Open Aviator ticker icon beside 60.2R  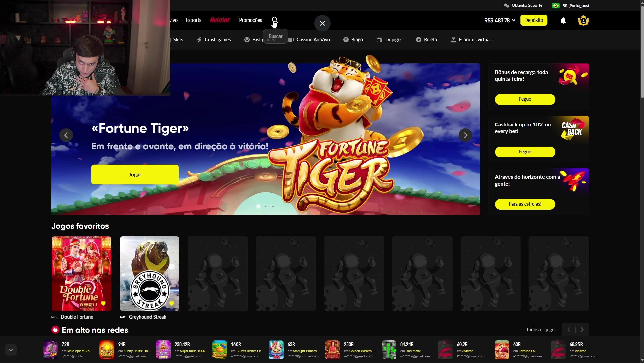point(445,350)
